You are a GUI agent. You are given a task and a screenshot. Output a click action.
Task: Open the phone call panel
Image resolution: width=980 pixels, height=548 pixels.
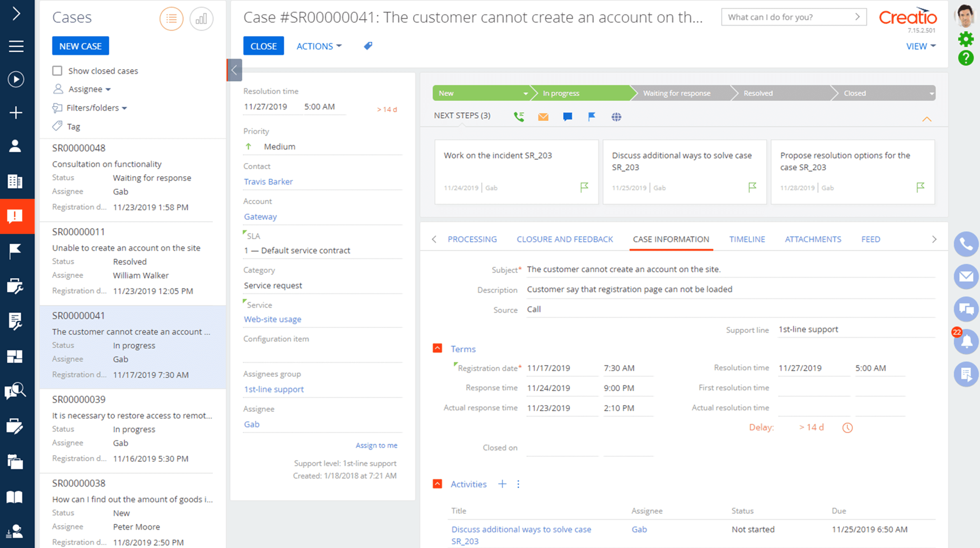click(966, 244)
